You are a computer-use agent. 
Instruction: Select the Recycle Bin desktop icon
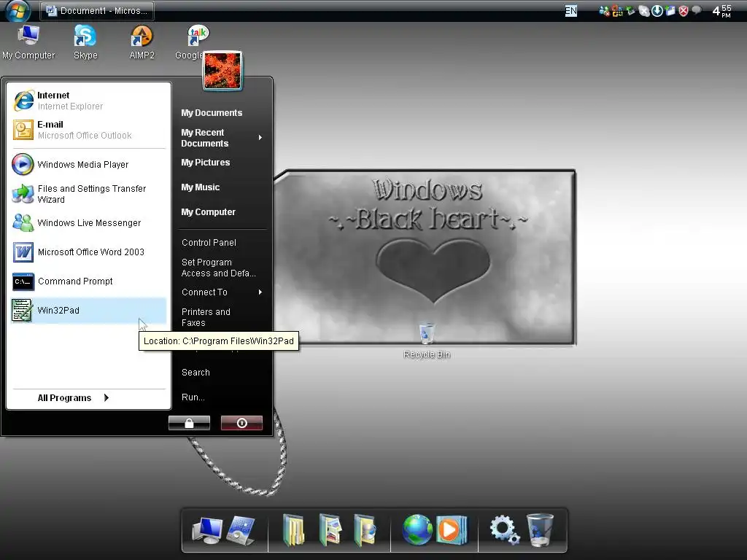click(426, 340)
